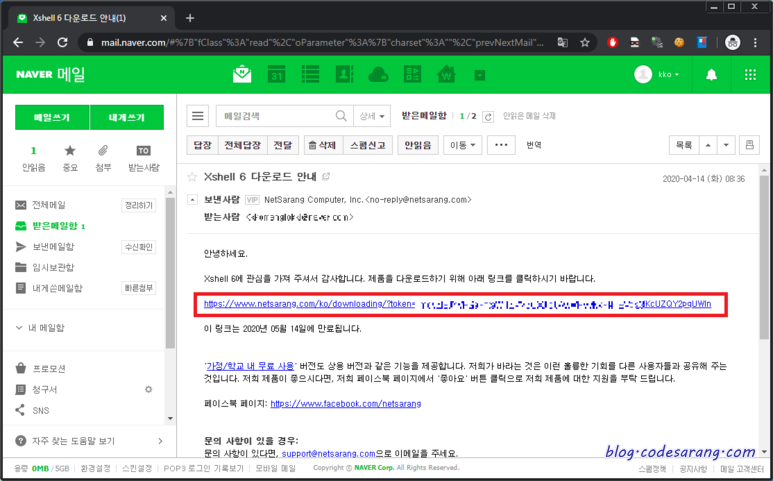The width and height of the screenshot is (773, 481).
Task: Open mail in new window icon
Action: (x=326, y=176)
